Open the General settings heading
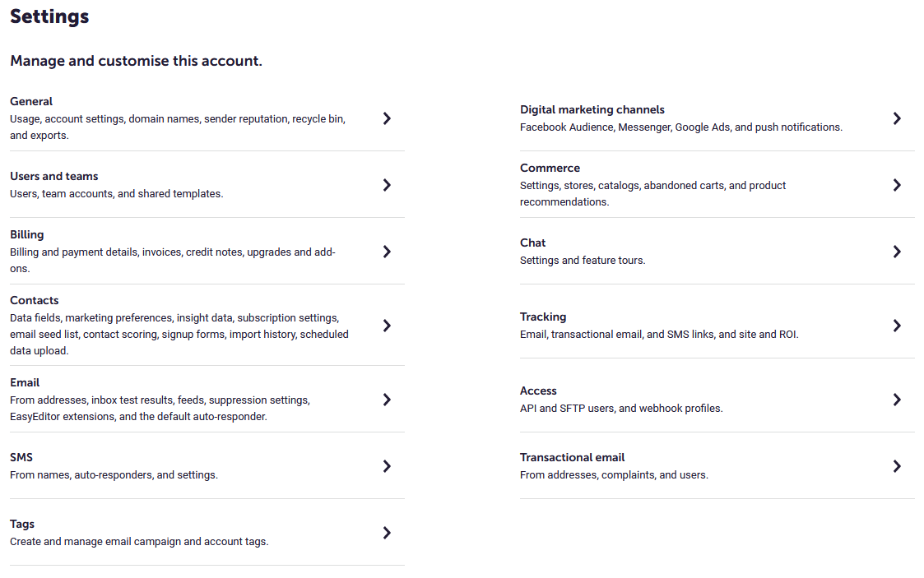Screen dimensions: 924x578 (31, 101)
